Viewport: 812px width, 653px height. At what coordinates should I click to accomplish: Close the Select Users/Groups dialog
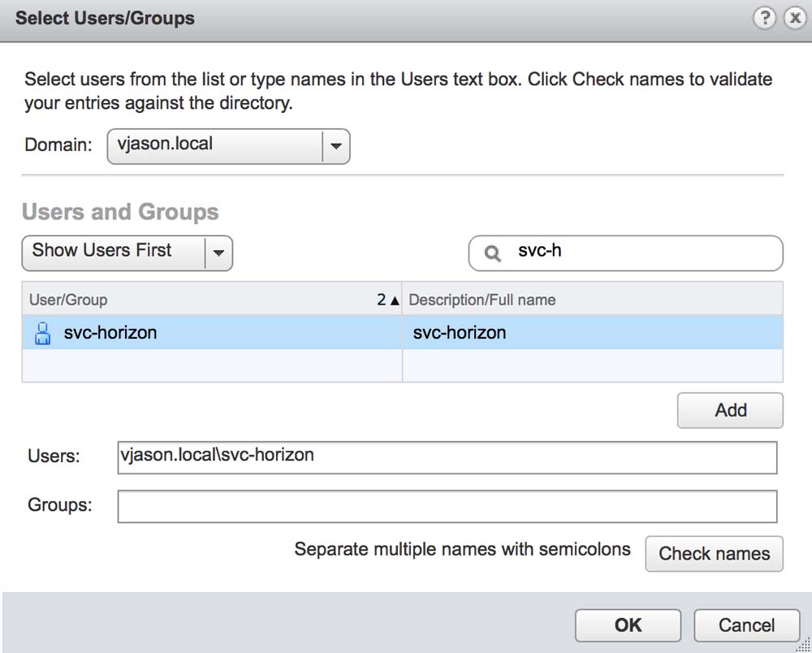pyautogui.click(x=793, y=19)
